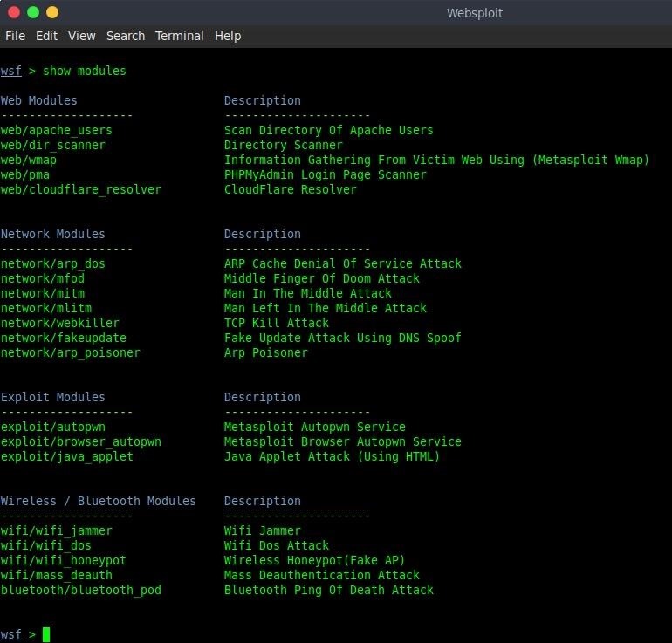672x643 pixels.
Task: Open the Edit menu
Action: (46, 36)
